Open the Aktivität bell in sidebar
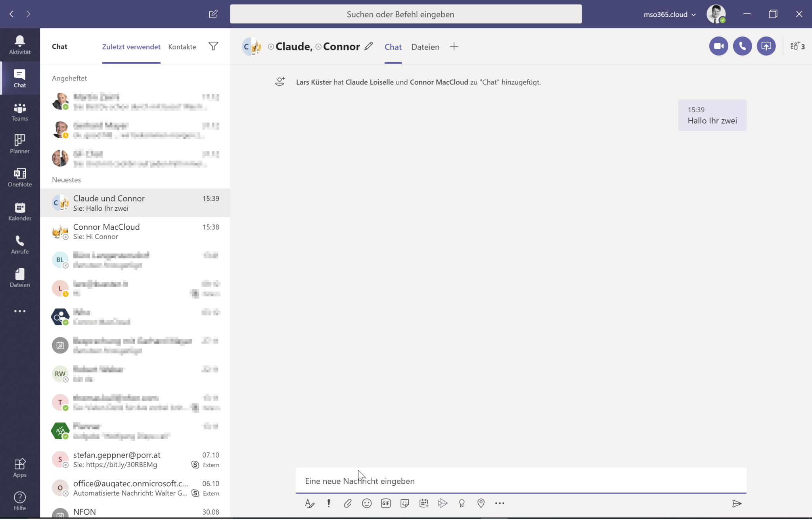Image resolution: width=812 pixels, height=519 pixels. click(20, 45)
